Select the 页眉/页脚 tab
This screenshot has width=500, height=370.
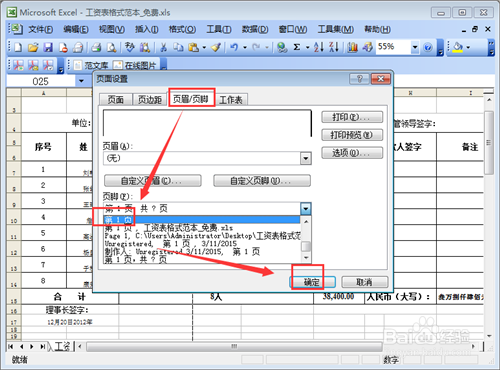(x=191, y=98)
